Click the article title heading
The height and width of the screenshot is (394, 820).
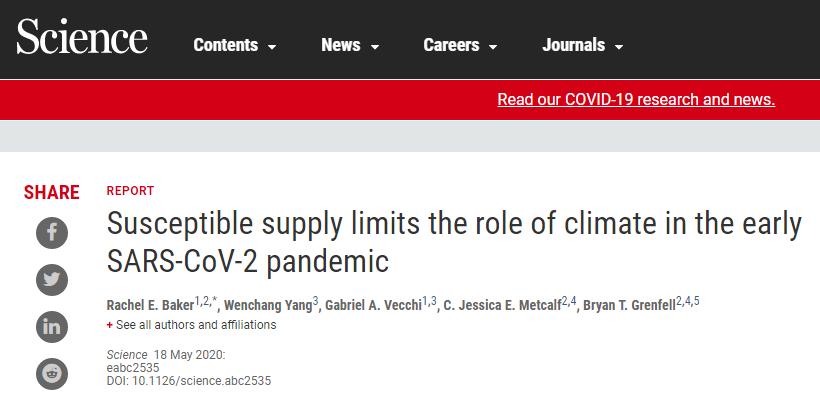pos(454,242)
